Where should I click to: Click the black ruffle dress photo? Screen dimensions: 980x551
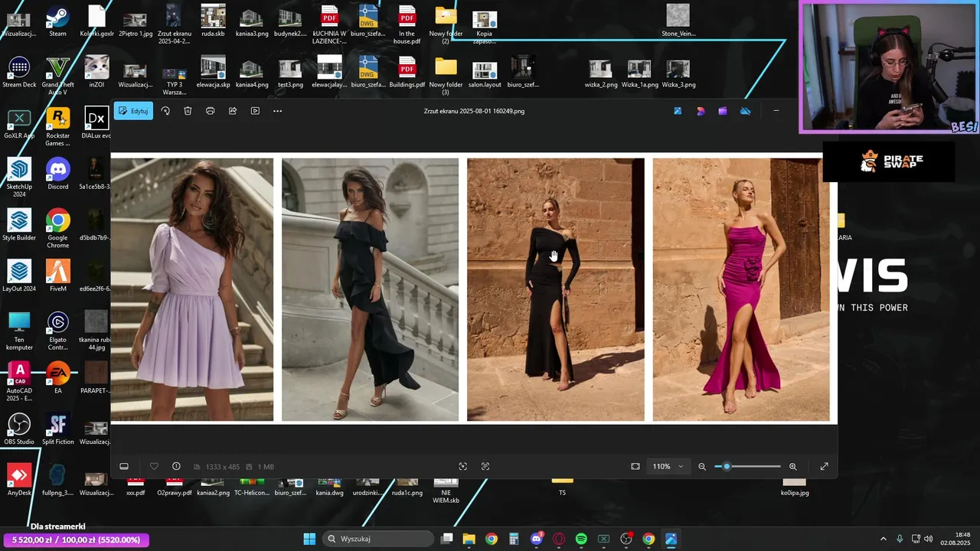(370, 289)
